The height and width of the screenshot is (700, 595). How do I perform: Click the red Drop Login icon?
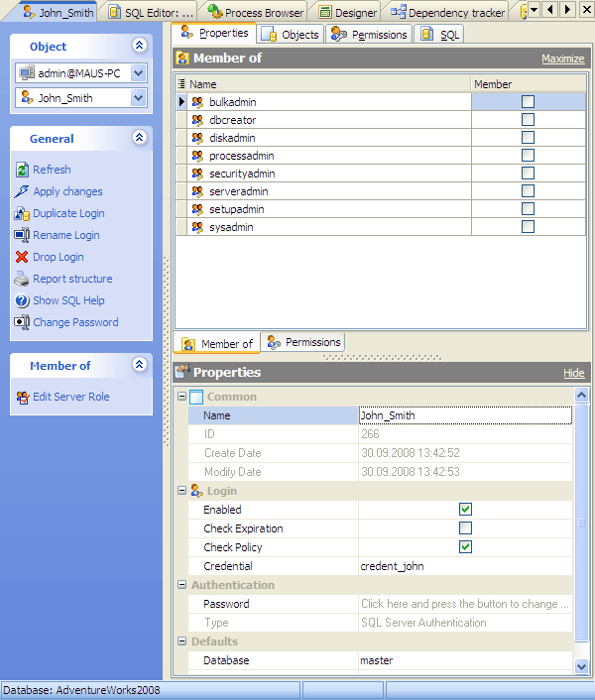tap(23, 257)
